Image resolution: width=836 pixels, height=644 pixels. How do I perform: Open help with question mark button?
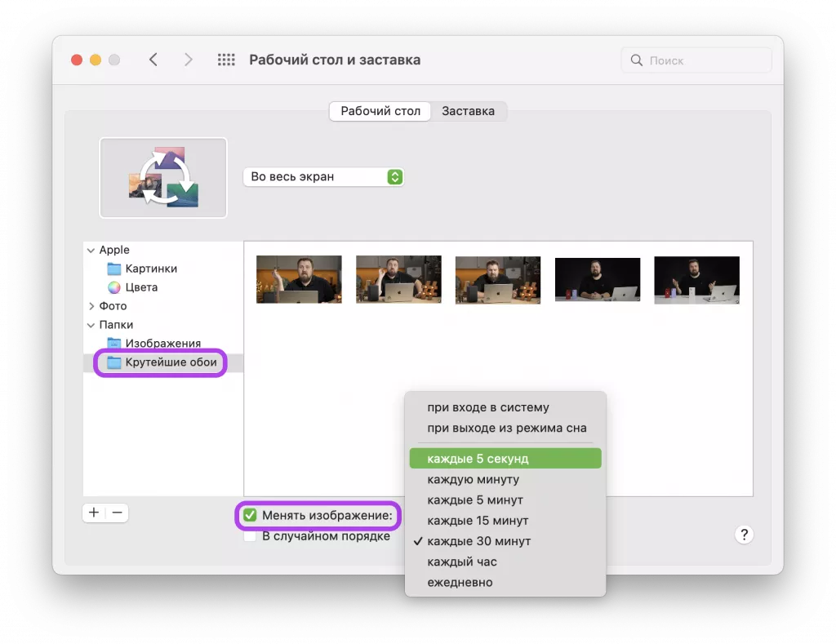click(x=744, y=534)
